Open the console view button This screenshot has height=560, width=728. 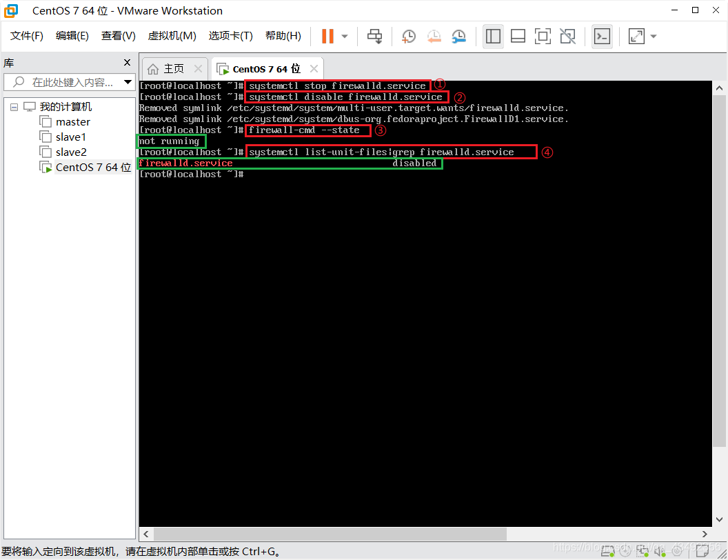(x=602, y=37)
